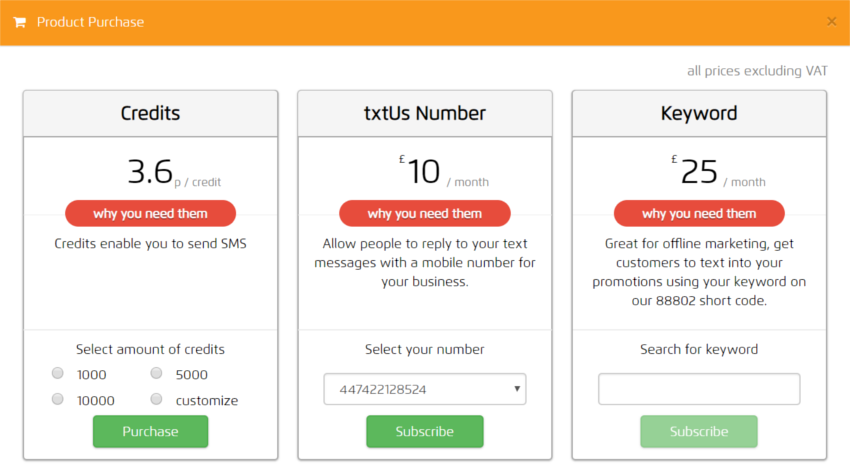The width and height of the screenshot is (850, 471).
Task: Click the Credits panel heading
Action: point(150,113)
